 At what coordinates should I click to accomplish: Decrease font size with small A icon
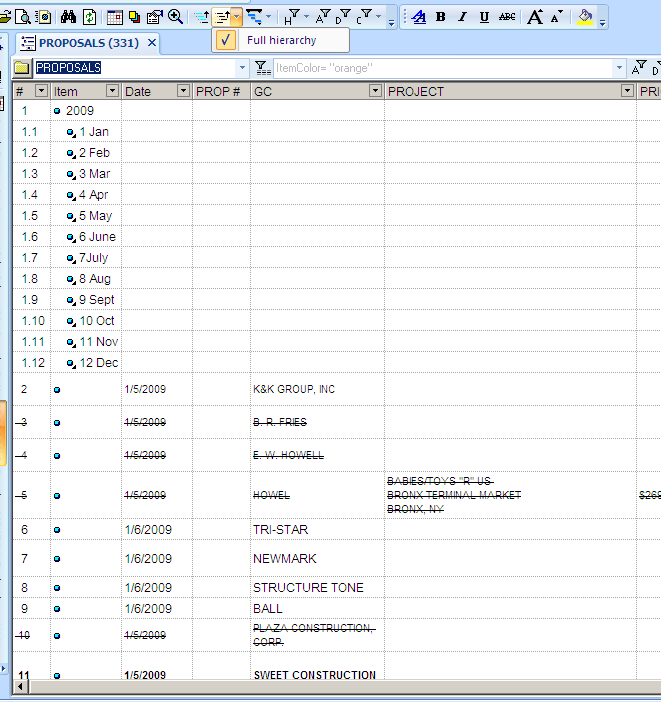coord(557,17)
